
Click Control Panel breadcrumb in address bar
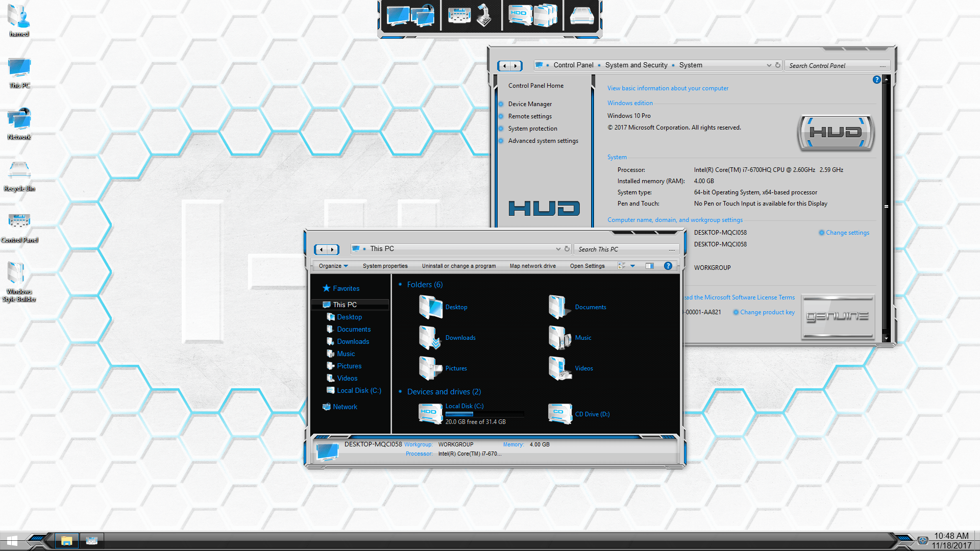tap(573, 65)
